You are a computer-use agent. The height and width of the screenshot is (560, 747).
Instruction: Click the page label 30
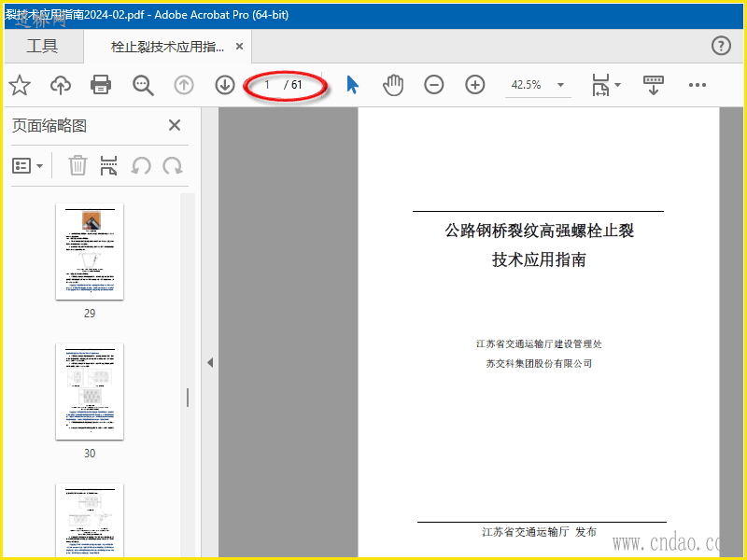point(90,453)
